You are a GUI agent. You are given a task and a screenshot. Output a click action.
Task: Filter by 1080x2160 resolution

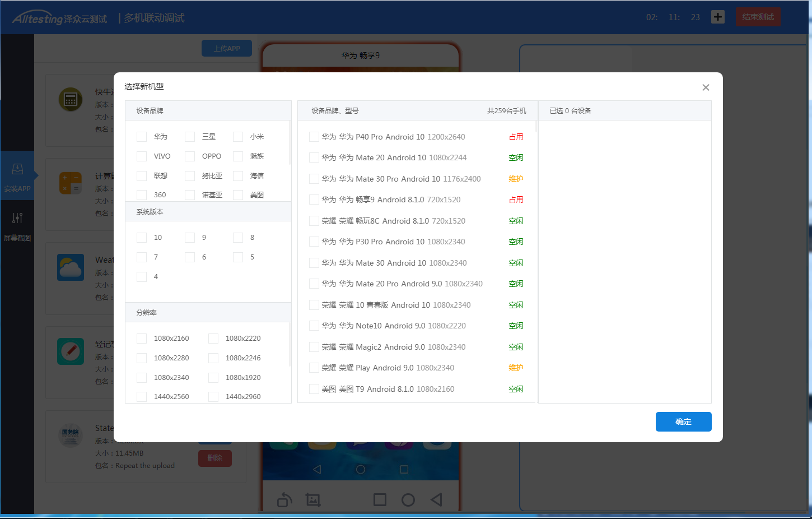pyautogui.click(x=142, y=339)
